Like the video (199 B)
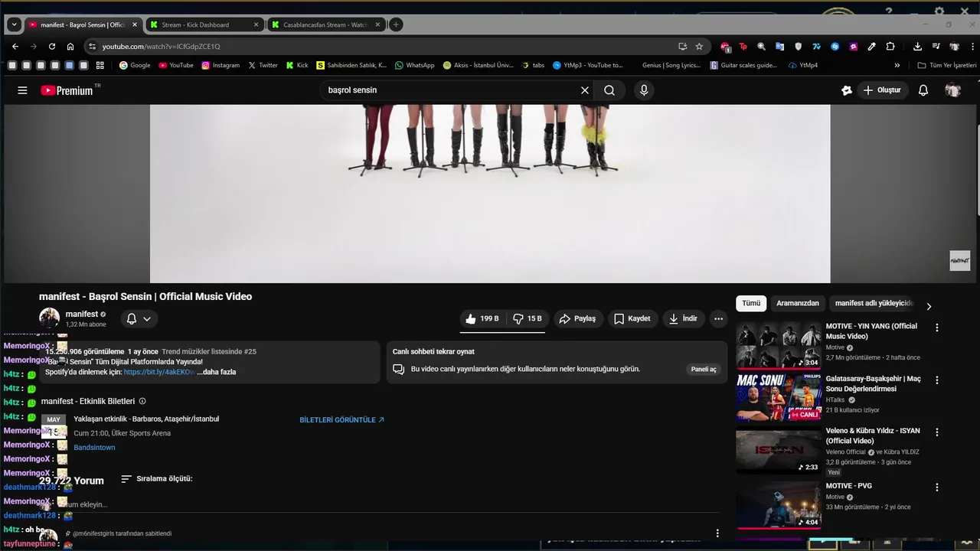The width and height of the screenshot is (980, 551). 482,319
